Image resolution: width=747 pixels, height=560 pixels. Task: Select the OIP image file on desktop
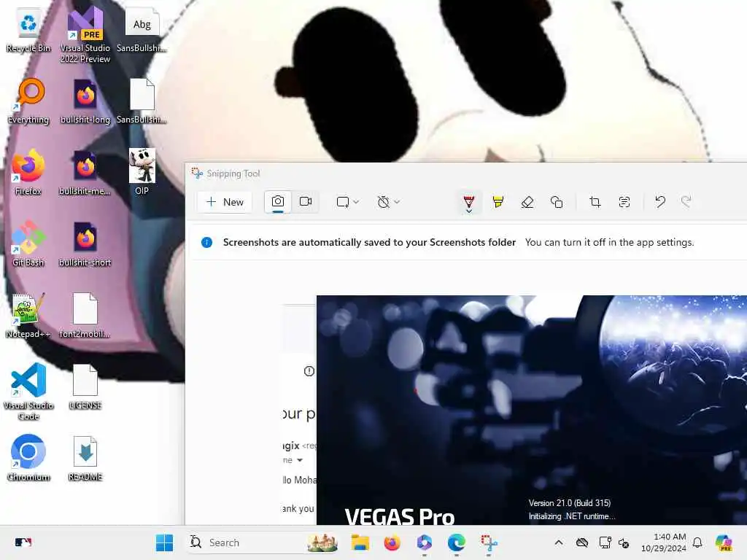coord(142,172)
